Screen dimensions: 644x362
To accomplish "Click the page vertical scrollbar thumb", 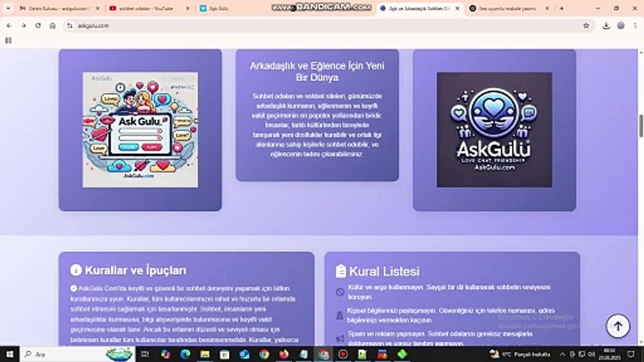I will tap(640, 126).
